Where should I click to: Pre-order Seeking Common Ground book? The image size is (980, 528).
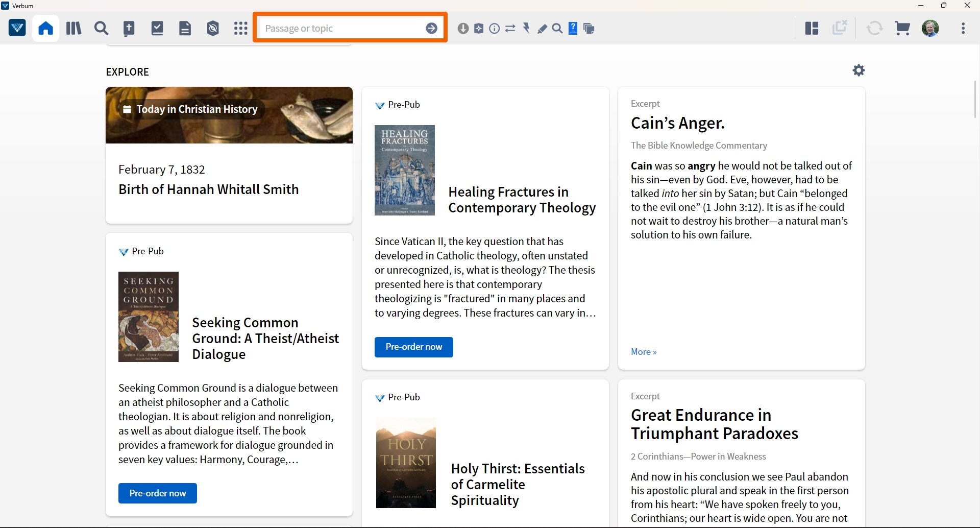click(x=157, y=493)
